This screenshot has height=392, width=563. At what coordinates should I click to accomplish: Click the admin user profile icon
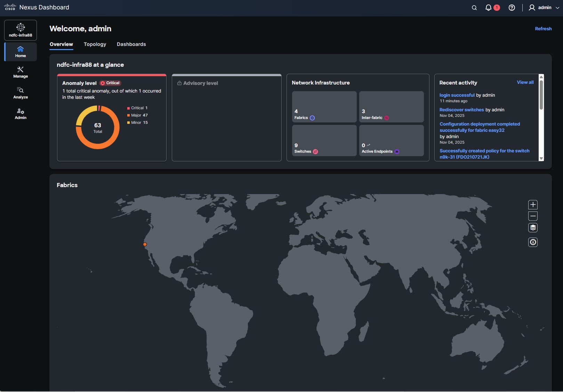tap(532, 8)
